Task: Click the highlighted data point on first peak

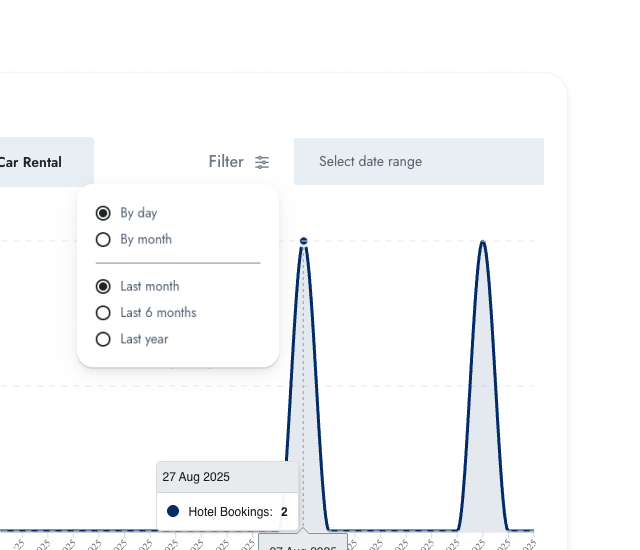Action: click(303, 241)
